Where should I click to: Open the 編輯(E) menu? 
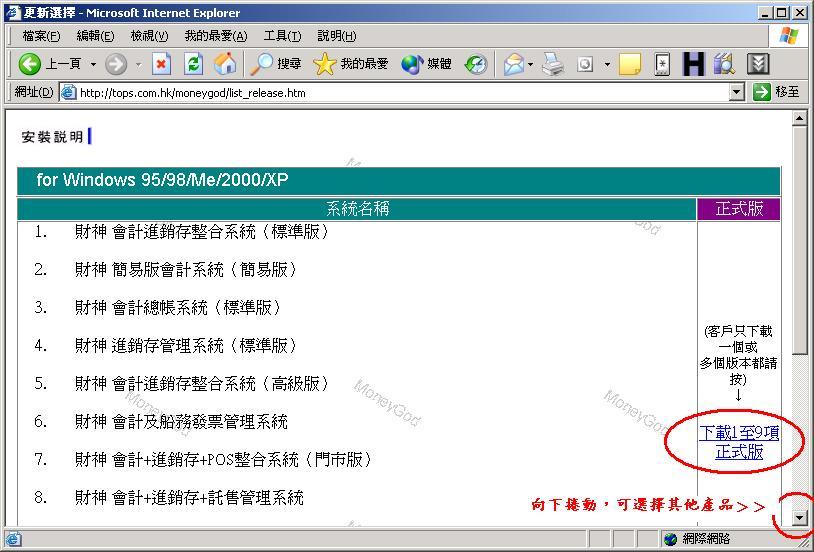[95, 36]
